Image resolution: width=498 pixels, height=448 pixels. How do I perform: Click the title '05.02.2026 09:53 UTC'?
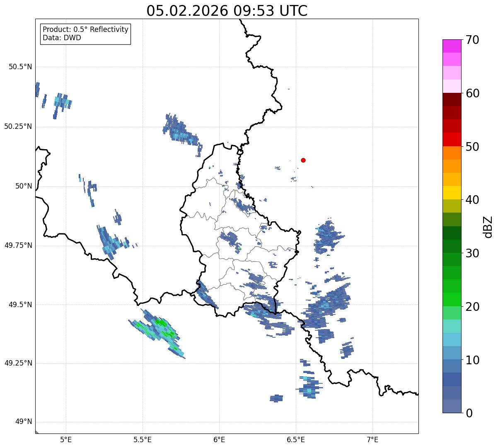tap(227, 11)
